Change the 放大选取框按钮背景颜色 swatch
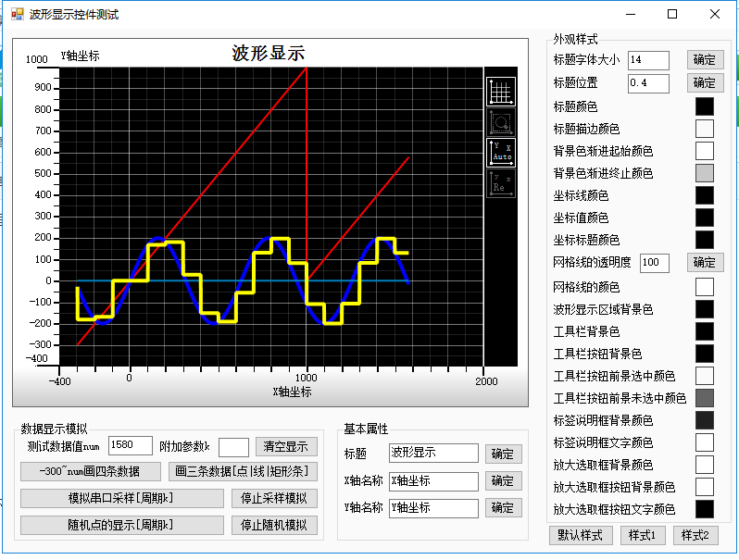The image size is (739, 560). click(x=705, y=487)
